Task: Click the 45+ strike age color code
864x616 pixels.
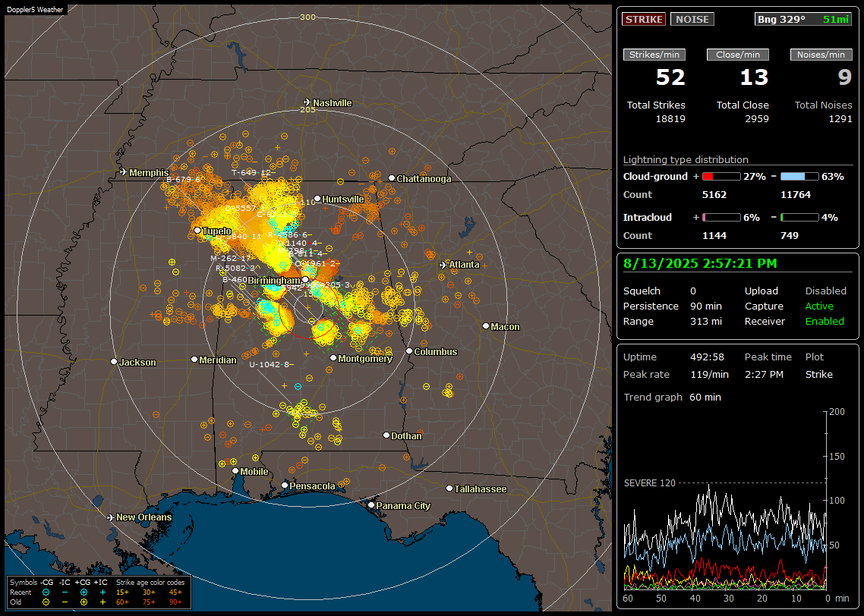Action: [175, 592]
